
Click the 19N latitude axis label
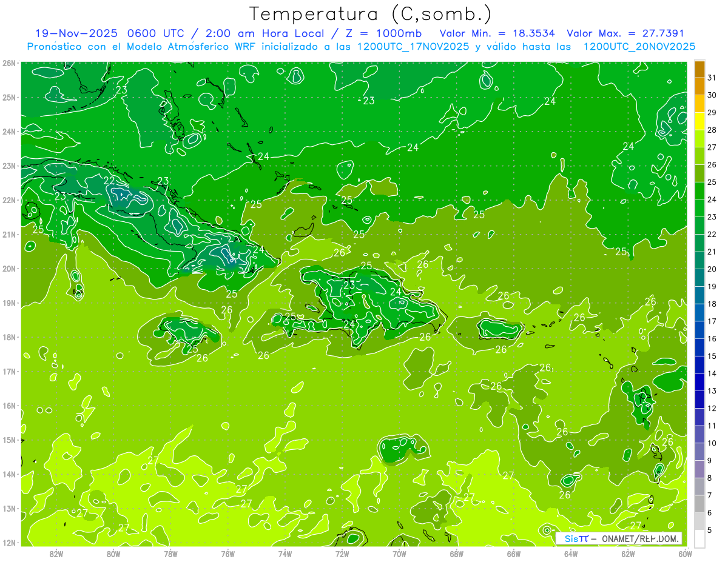tap(9, 303)
